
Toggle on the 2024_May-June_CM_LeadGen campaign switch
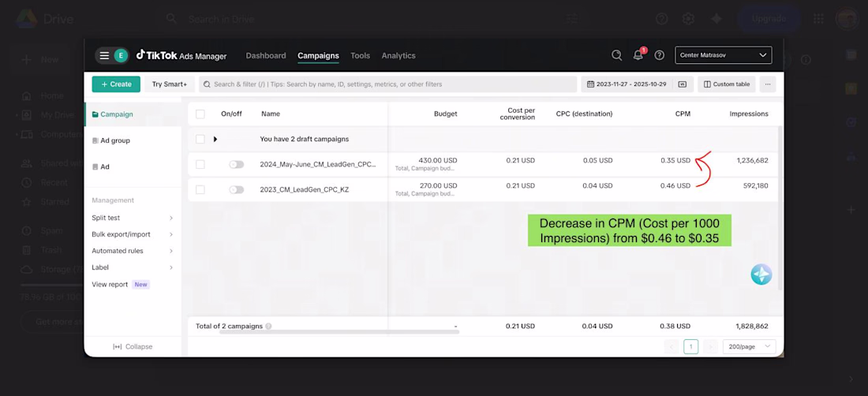click(237, 164)
